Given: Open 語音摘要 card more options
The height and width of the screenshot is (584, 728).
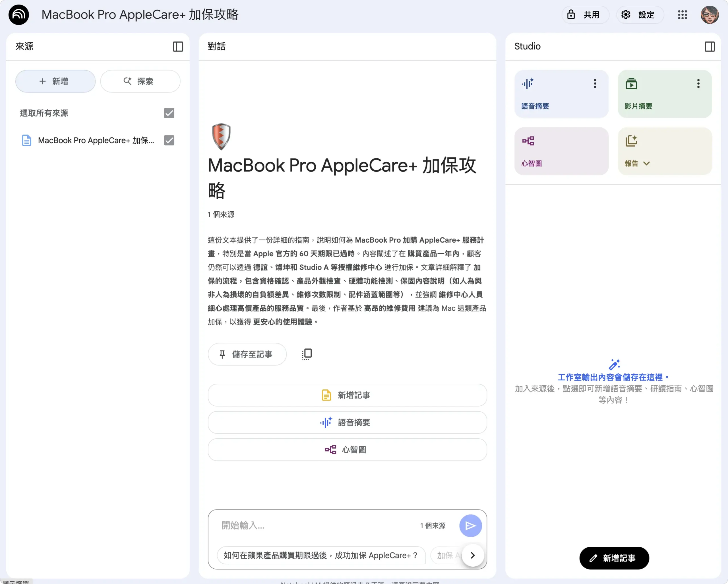Looking at the screenshot, I should (x=595, y=83).
